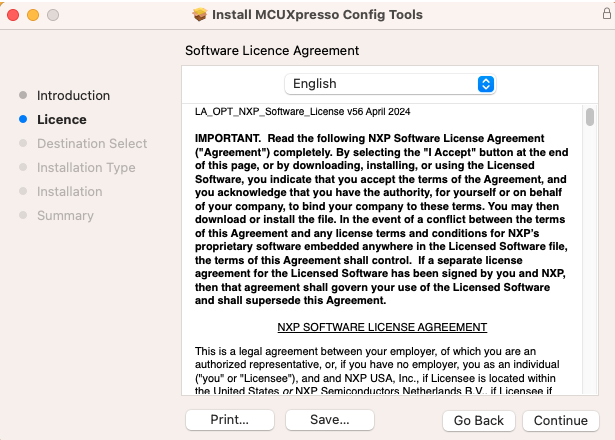This screenshot has height=440, width=615.
Task: Click the lock icon in the title bar
Action: pos(606,14)
